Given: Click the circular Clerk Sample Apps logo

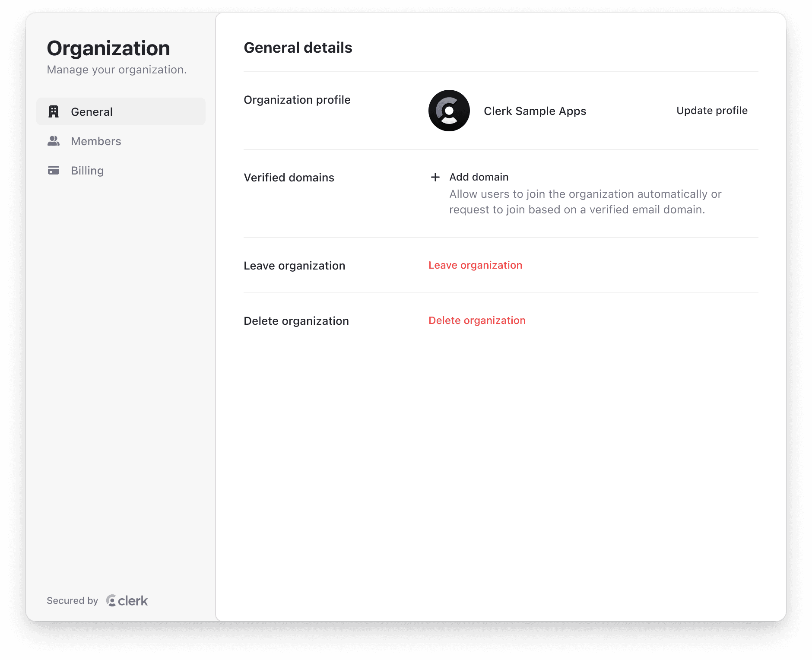Looking at the screenshot, I should [x=449, y=111].
